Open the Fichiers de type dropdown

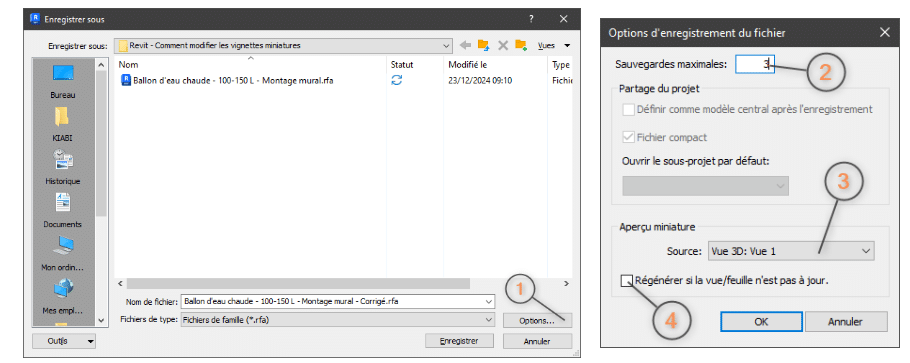click(x=489, y=319)
